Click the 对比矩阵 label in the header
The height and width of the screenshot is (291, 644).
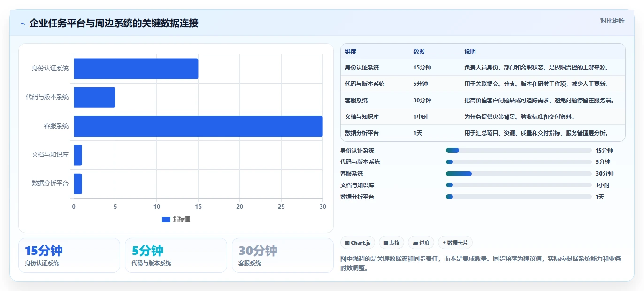coord(612,21)
